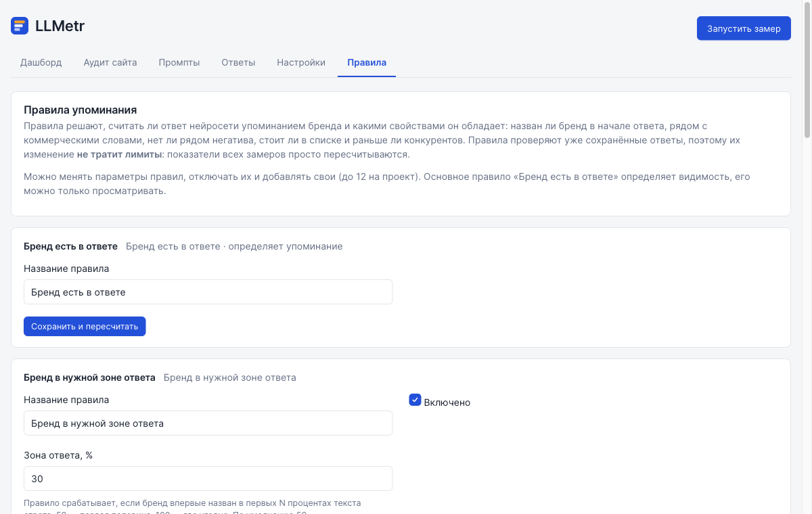Click the Правила упоминания heading
This screenshot has height=514, width=812.
81,110
